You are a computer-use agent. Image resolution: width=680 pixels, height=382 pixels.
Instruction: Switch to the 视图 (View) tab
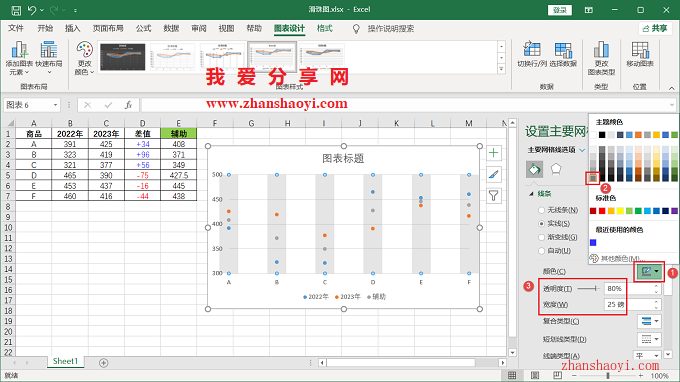point(226,29)
